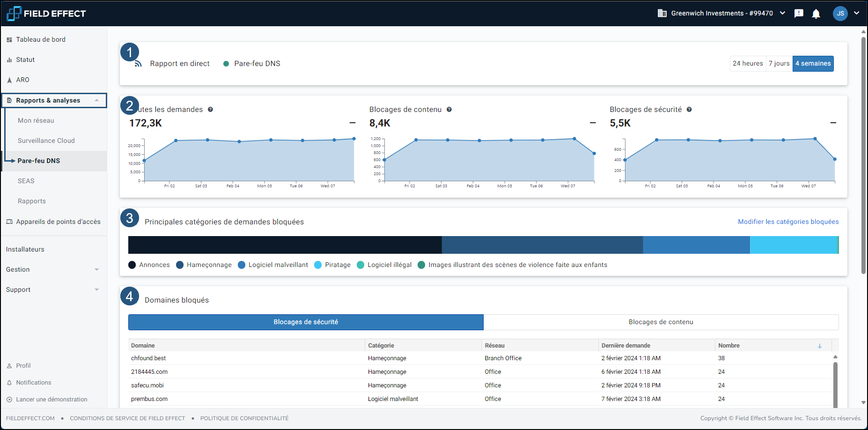
Task: Select the 24 heures time range
Action: pos(748,64)
